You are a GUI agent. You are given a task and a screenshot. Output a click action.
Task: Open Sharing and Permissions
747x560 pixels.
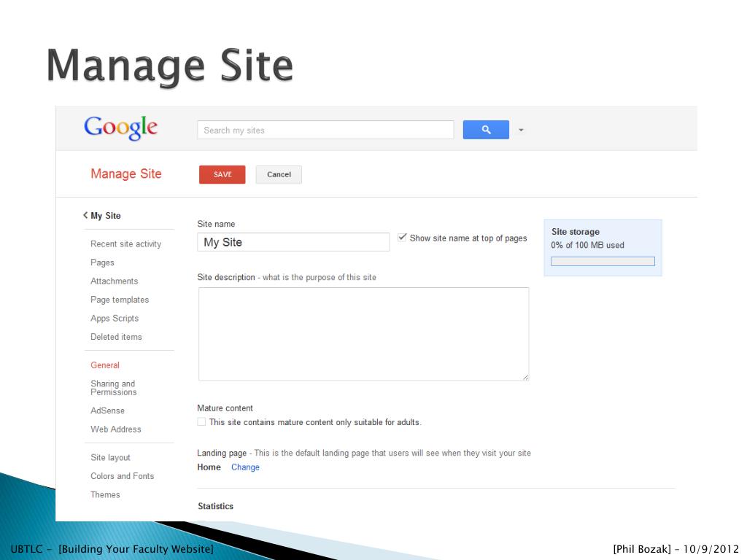click(x=113, y=388)
